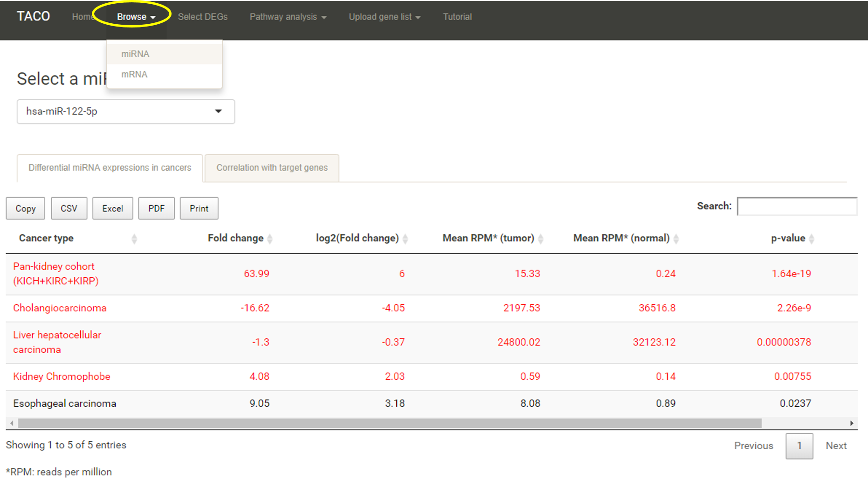Copy the table with Copy button

(26, 208)
